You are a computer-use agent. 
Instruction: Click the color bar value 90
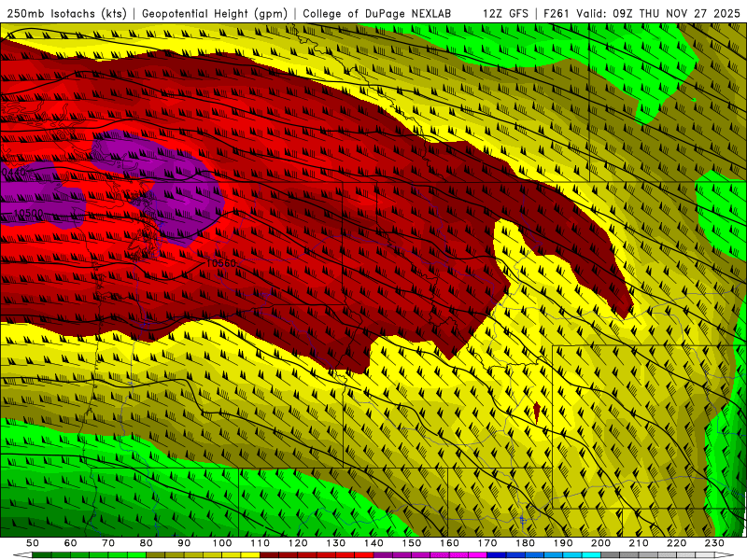click(184, 543)
